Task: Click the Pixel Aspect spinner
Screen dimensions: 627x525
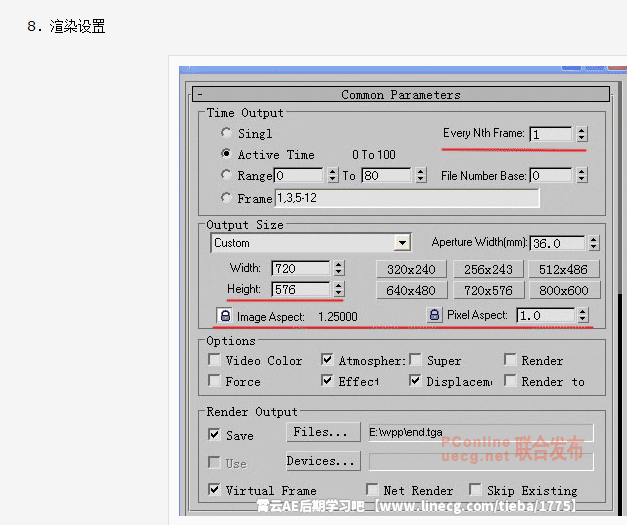Action: [583, 315]
